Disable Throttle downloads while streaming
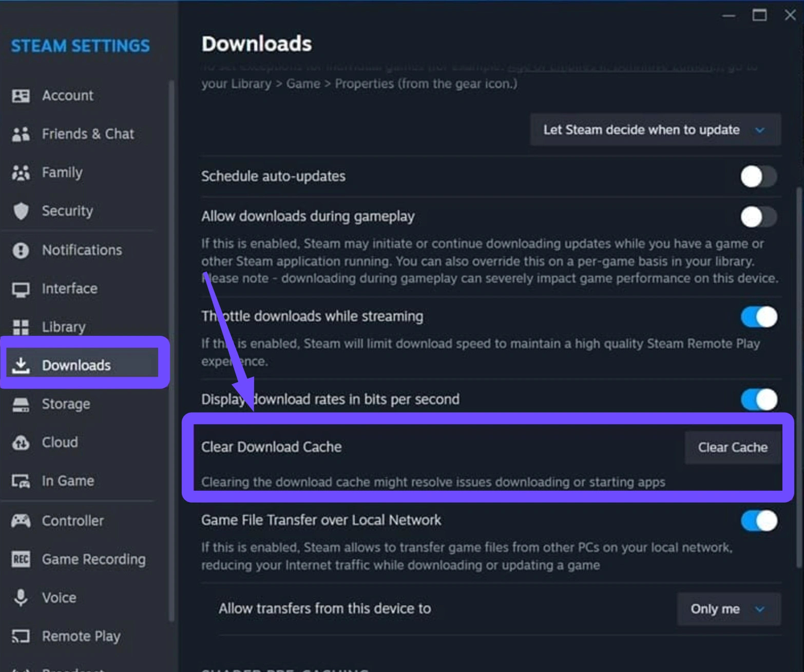The height and width of the screenshot is (672, 804). point(758,317)
